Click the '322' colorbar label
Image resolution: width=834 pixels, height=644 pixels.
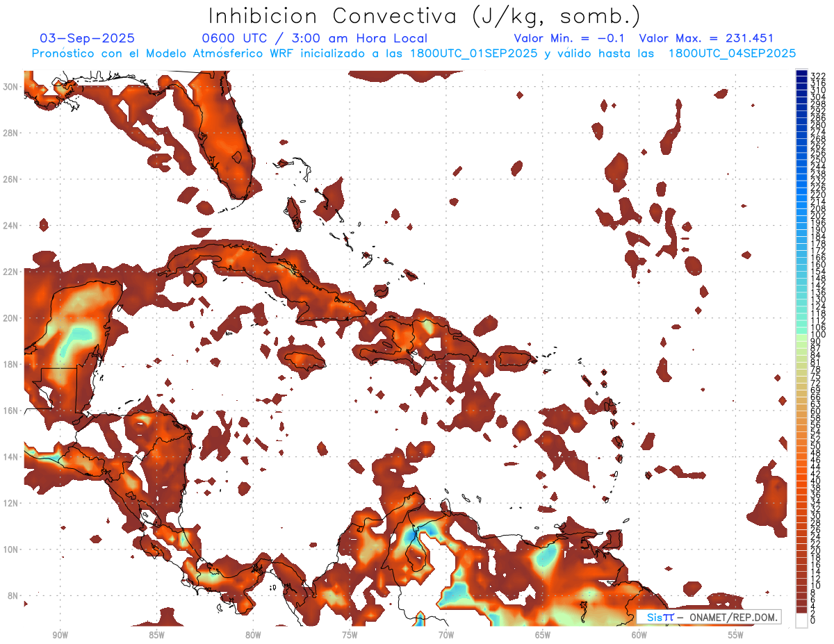point(818,76)
